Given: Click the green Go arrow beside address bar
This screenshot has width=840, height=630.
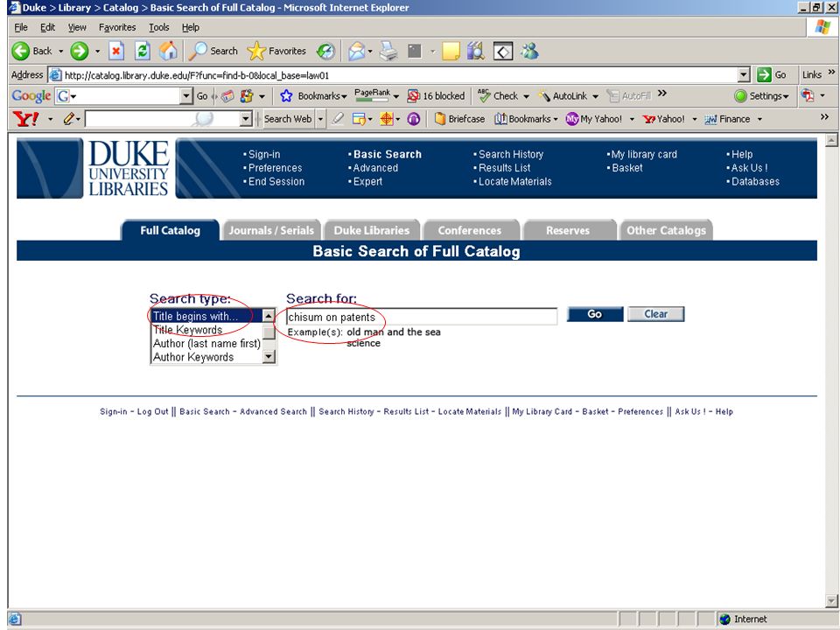Looking at the screenshot, I should (x=764, y=75).
